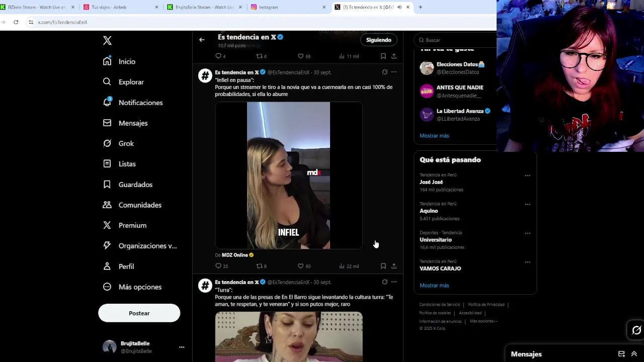This screenshot has height=362, width=644.
Task: Open Notificaciones page
Action: (x=133, y=103)
